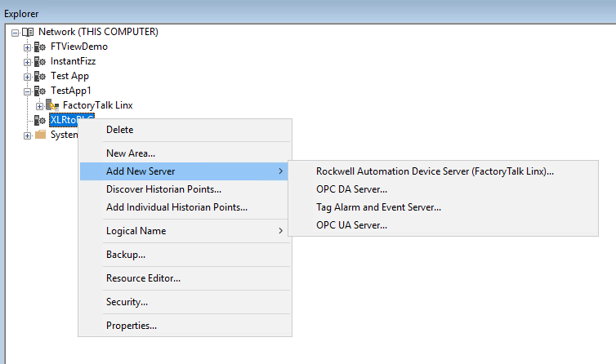Open Security... from context menu
Screen dimensions: 616x364
[x=185, y=302]
